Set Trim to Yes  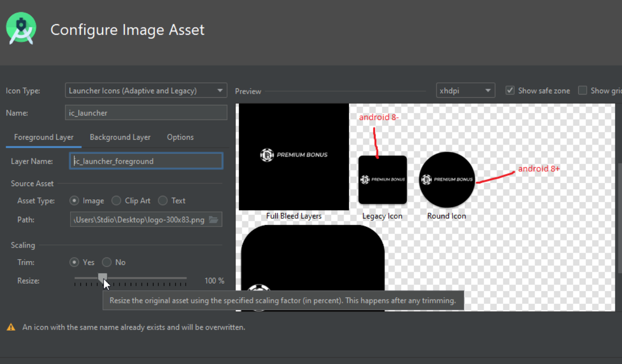coord(75,262)
